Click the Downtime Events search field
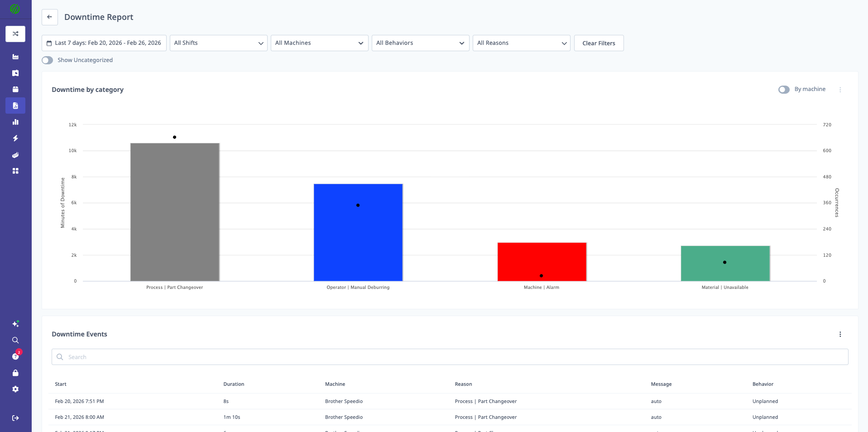868x432 pixels. 450,357
